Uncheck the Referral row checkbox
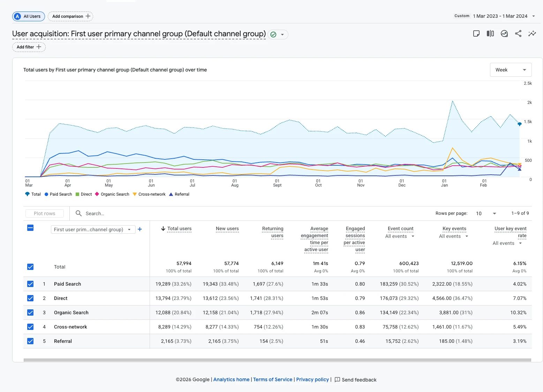 click(30, 341)
